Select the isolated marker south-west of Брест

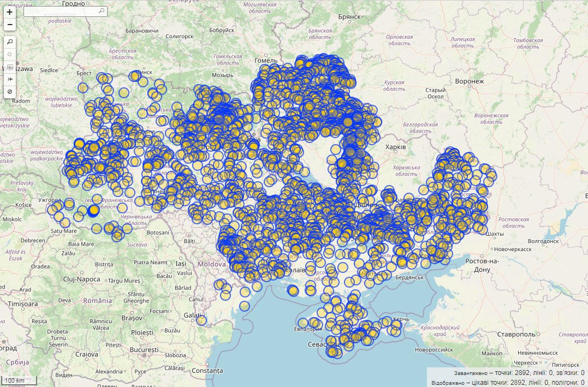[x=83, y=88]
